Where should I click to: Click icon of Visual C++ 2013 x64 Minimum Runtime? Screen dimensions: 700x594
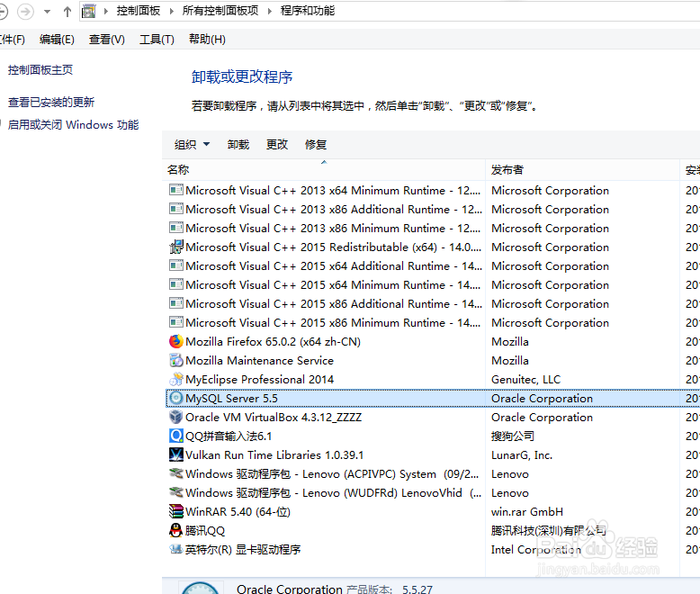pos(175,190)
